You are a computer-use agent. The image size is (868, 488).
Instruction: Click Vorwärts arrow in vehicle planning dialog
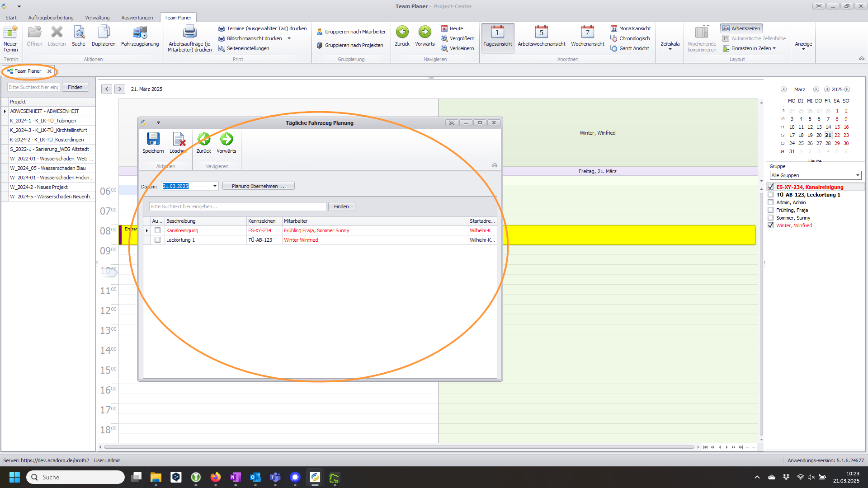[226, 139]
